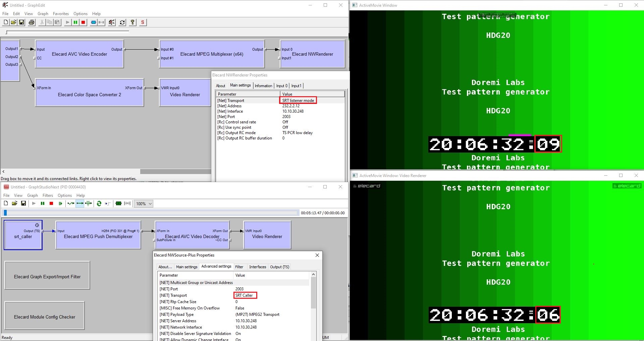Stop the graph in GraphEdit (red square)
This screenshot has width=644, height=341.
coord(83,22)
